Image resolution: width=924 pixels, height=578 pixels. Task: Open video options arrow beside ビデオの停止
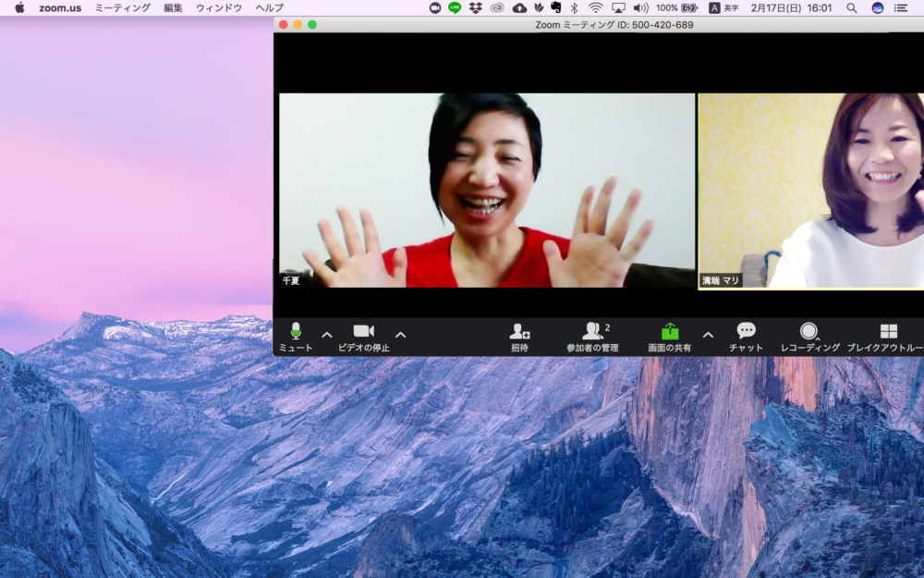[x=400, y=335]
